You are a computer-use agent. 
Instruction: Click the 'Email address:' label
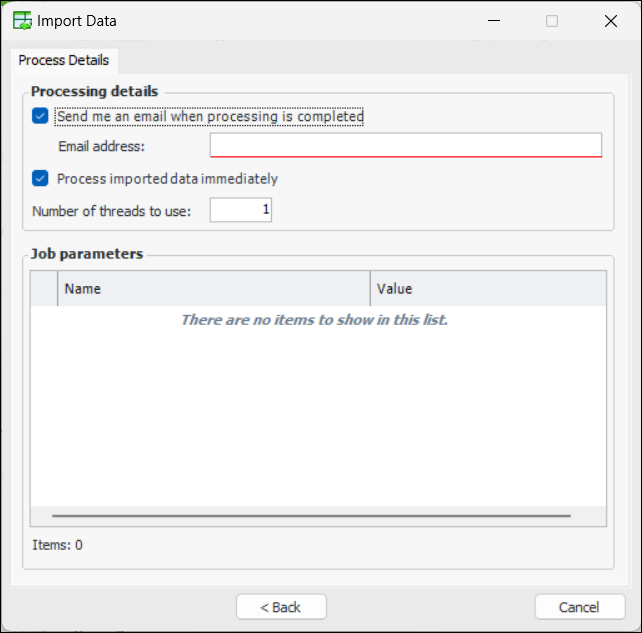101,147
